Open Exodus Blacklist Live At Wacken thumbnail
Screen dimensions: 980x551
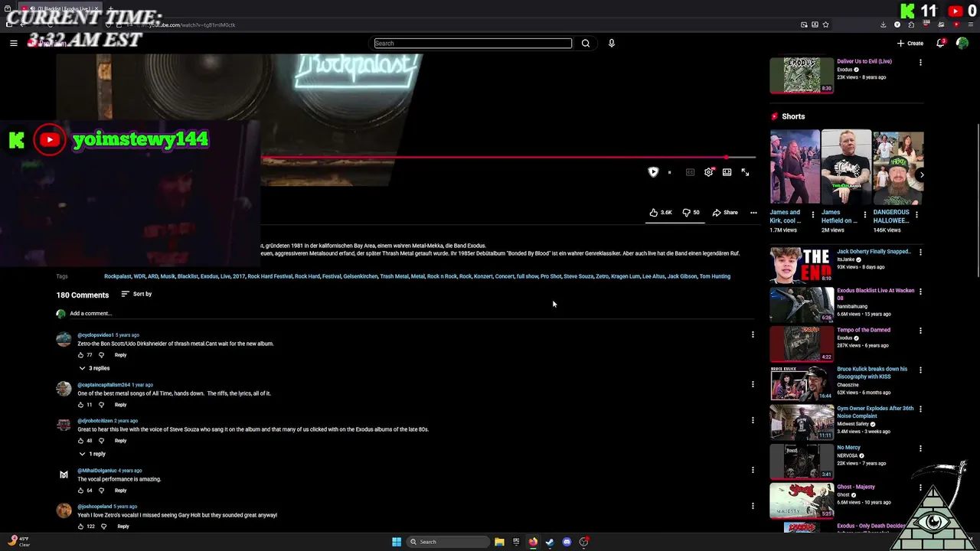pos(802,305)
